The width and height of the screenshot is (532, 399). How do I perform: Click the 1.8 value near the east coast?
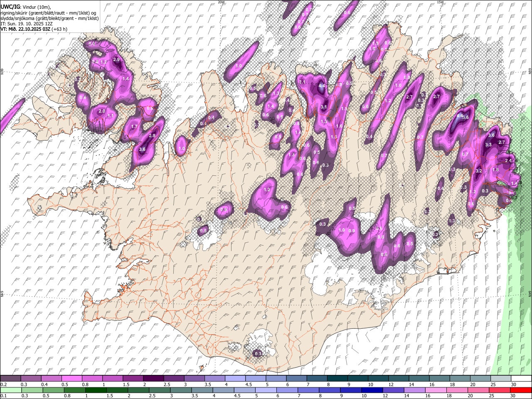[495, 170]
